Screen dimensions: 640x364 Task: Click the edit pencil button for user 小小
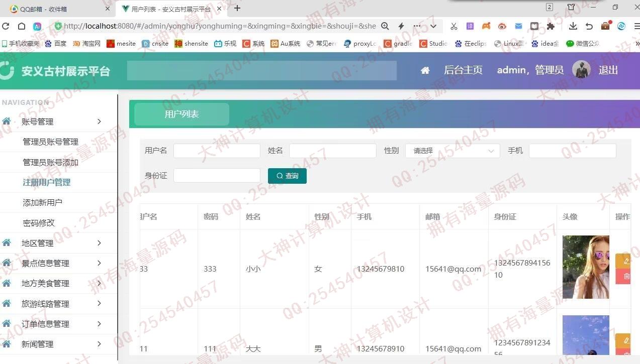coord(625,261)
